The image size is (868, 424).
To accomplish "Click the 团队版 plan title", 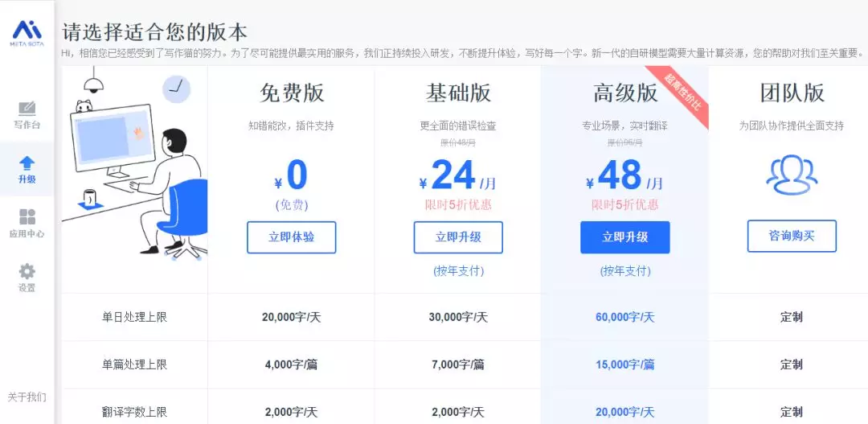I will point(792,93).
